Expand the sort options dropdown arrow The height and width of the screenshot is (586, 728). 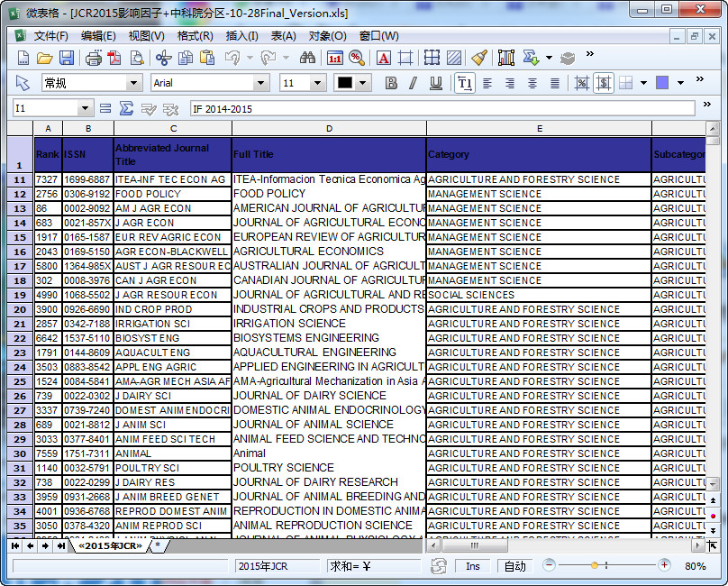[x=550, y=58]
